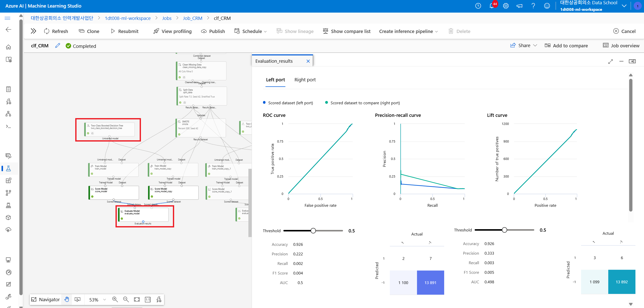Switch to the selection pointer mode
The image size is (644, 308).
78,299
